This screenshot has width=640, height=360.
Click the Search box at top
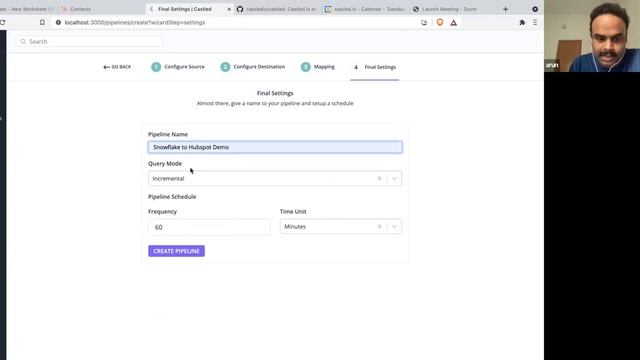(x=90, y=42)
